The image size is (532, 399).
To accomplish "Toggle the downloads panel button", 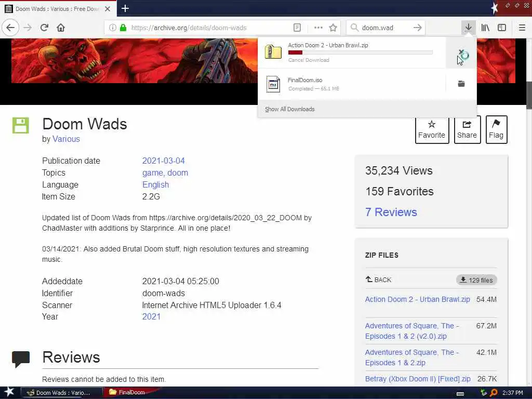I will [x=468, y=28].
